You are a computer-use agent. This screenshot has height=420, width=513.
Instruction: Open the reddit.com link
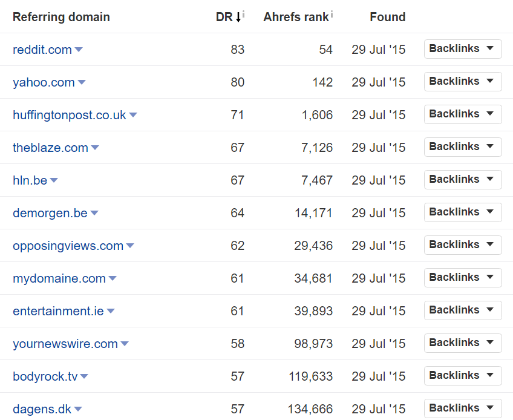42,50
